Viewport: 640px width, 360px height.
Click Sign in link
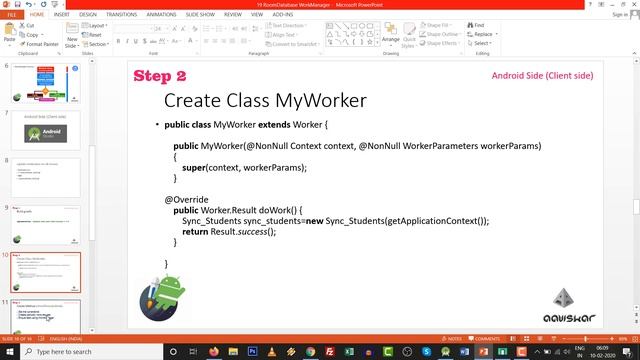point(620,15)
